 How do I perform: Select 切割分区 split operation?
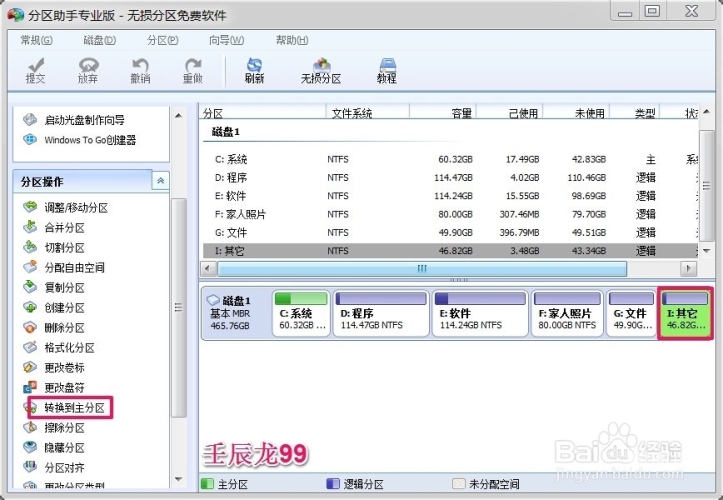(x=54, y=248)
